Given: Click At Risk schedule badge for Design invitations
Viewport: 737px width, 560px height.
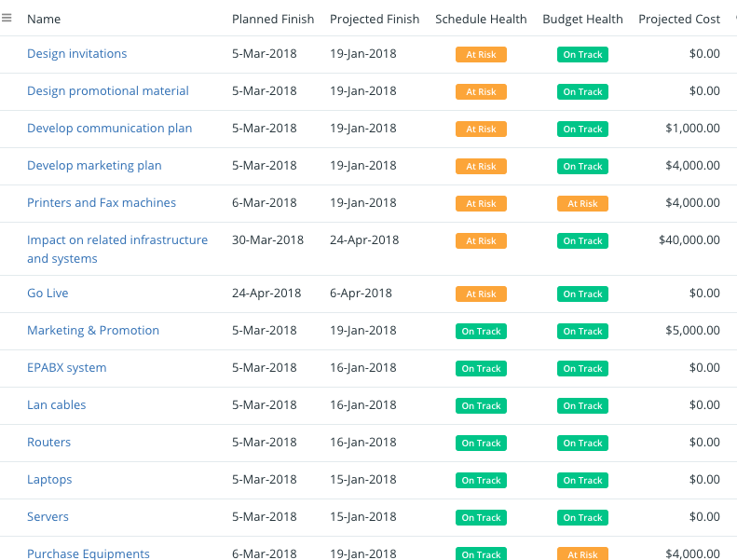Looking at the screenshot, I should point(481,55).
